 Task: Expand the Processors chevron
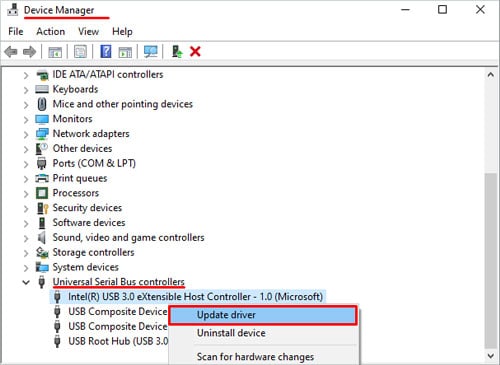coord(26,194)
